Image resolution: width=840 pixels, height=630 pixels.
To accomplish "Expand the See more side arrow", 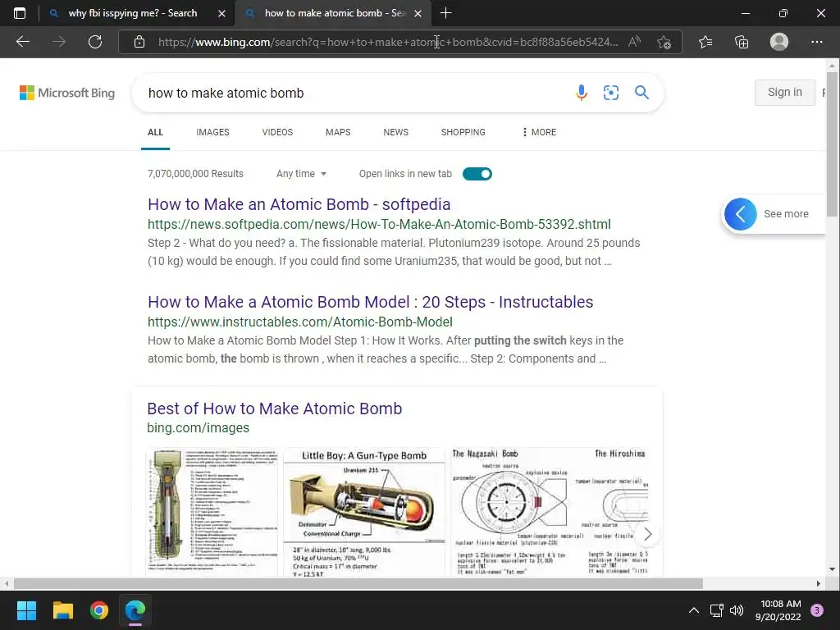I will click(741, 214).
